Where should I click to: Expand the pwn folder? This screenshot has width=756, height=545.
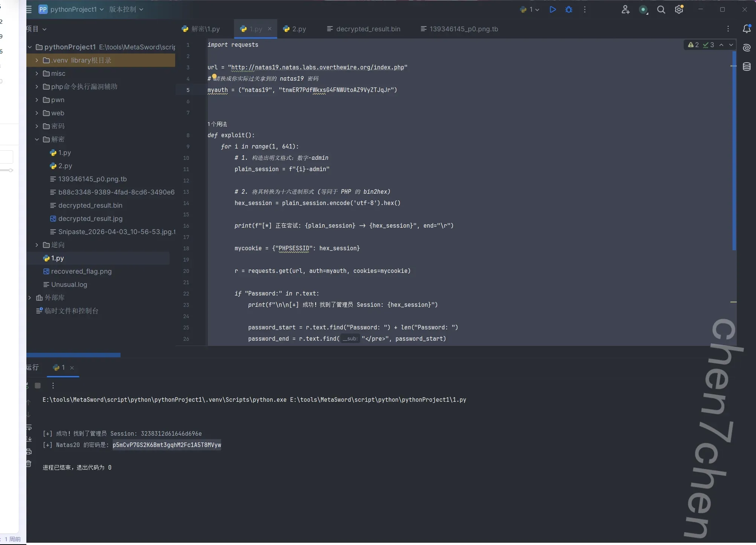pyautogui.click(x=37, y=100)
